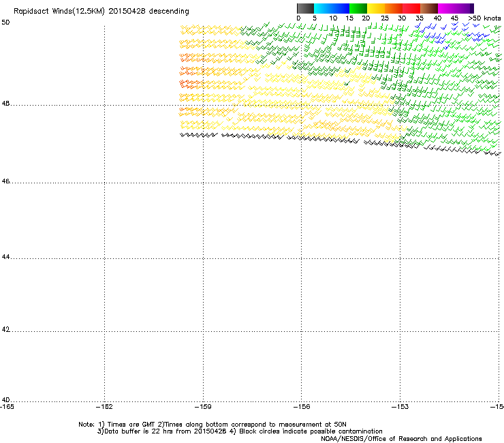Click the date '20150428 descending' in the title
Image resolution: width=504 pixels, height=443 pixels.
point(149,12)
